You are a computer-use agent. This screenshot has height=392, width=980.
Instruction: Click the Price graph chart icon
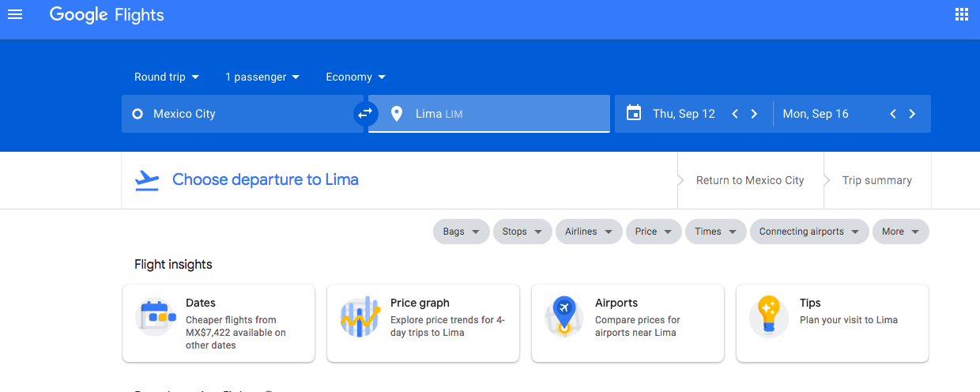pos(360,318)
